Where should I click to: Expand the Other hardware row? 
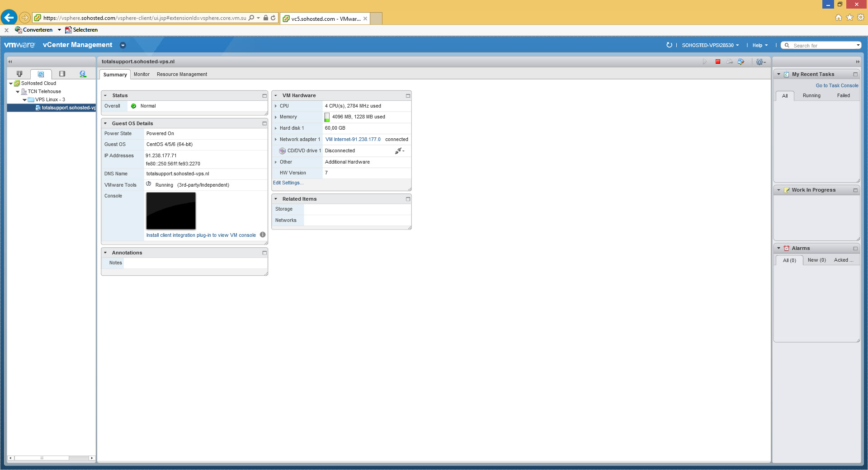pyautogui.click(x=276, y=162)
